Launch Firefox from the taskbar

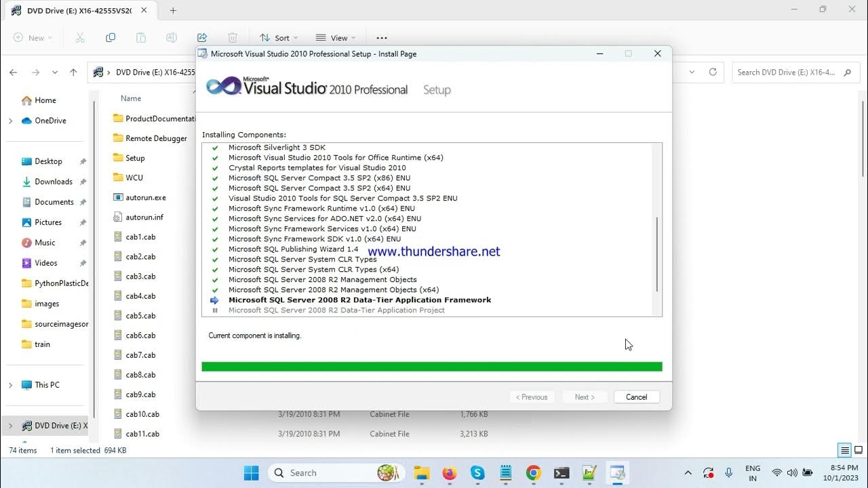pyautogui.click(x=450, y=473)
